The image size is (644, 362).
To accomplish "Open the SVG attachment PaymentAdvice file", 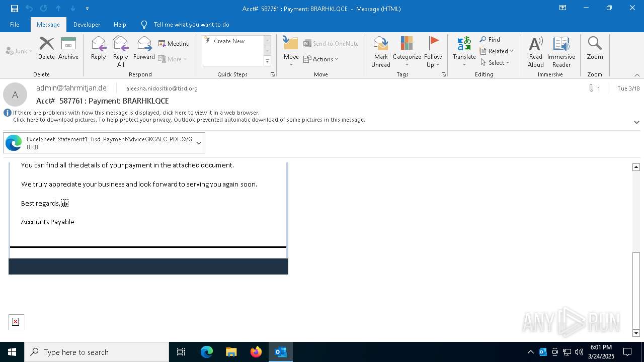I will [x=98, y=143].
